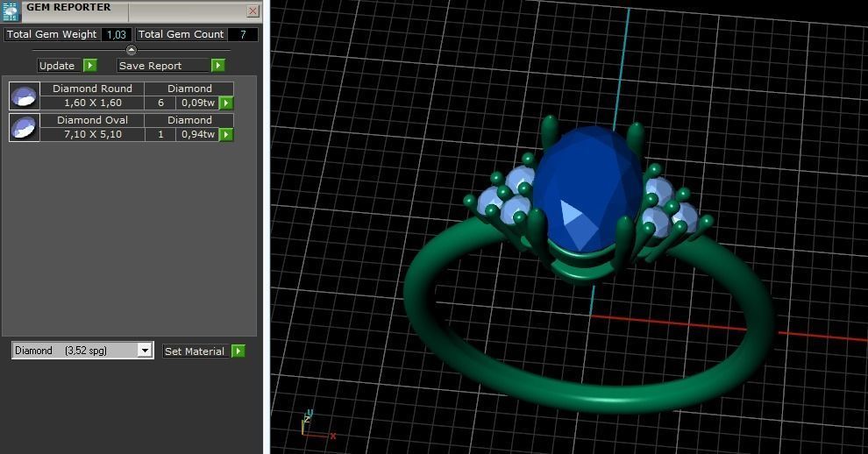
Task: Click the blue oval center stone in viewport
Action: [x=587, y=188]
